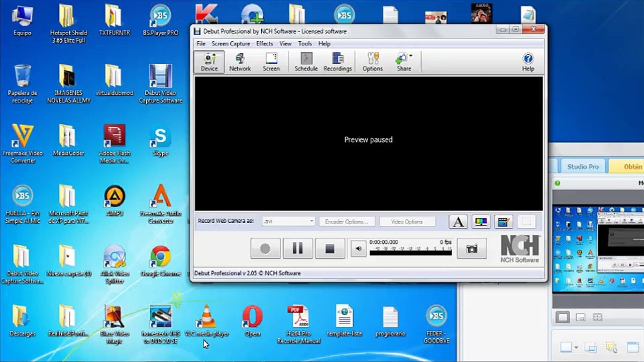Select the Google Chrome shortcut
644x362 pixels.
[x=160, y=261]
